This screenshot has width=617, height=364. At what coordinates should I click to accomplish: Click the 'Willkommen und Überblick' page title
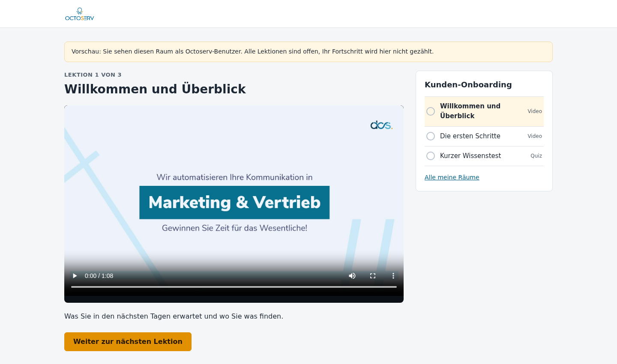[155, 89]
